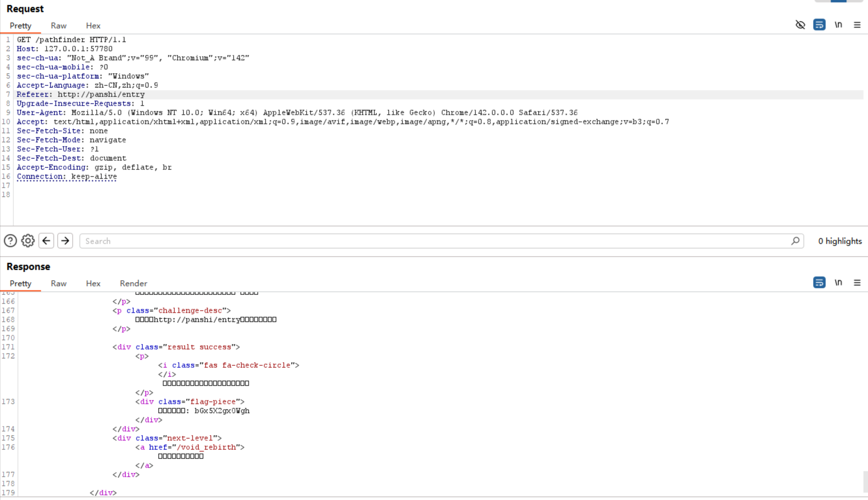Show non-printable \n characters in Request
Screen dimensions: 868x500
click(x=838, y=25)
